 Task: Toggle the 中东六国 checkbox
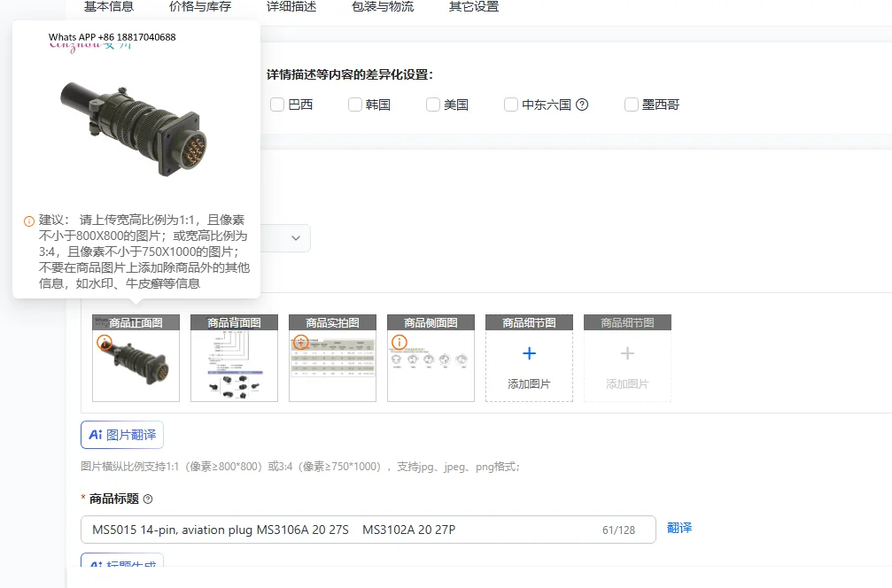tap(511, 104)
